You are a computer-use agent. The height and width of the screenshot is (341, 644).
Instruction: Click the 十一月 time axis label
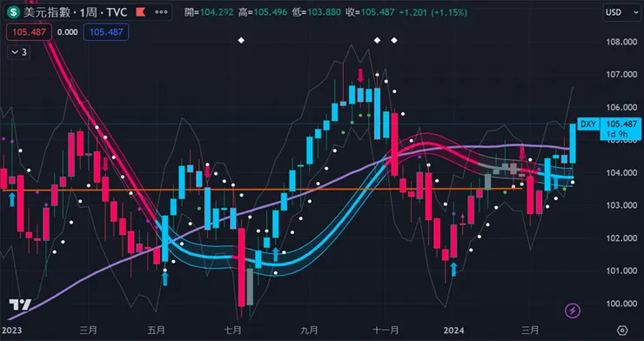click(386, 331)
